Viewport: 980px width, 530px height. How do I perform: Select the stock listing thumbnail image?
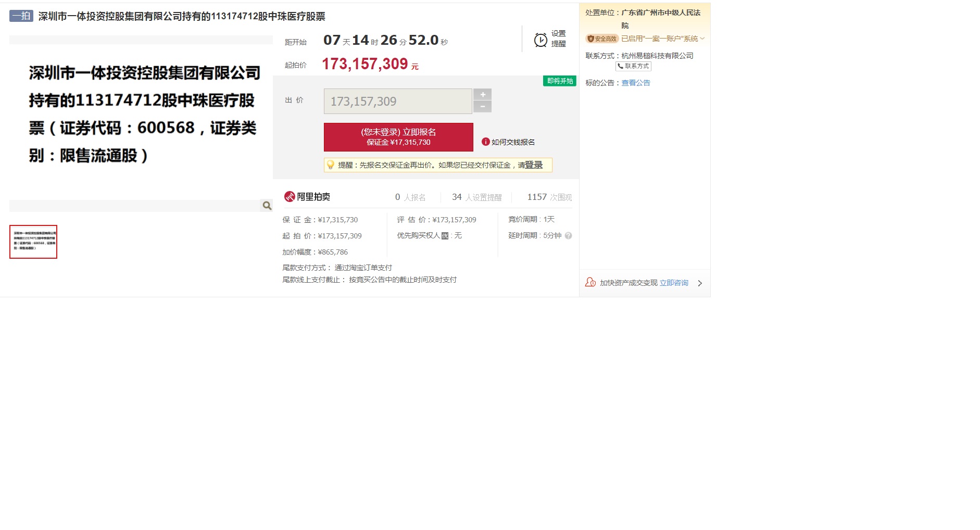click(x=33, y=242)
